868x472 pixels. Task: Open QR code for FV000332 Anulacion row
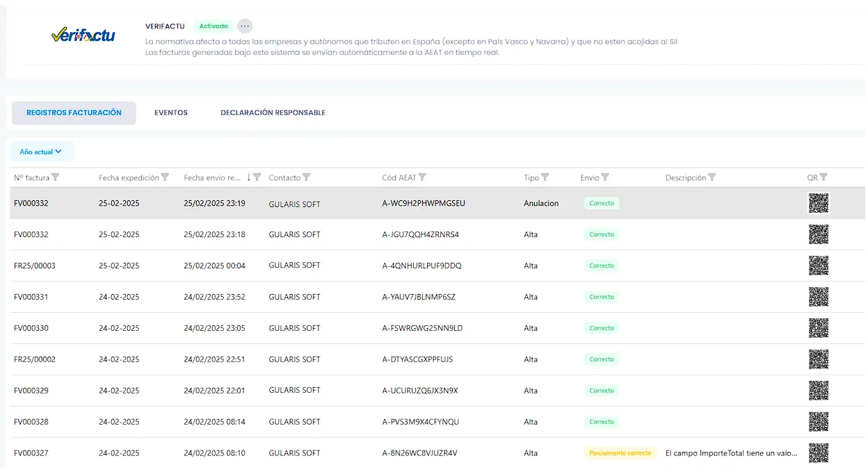click(x=819, y=203)
